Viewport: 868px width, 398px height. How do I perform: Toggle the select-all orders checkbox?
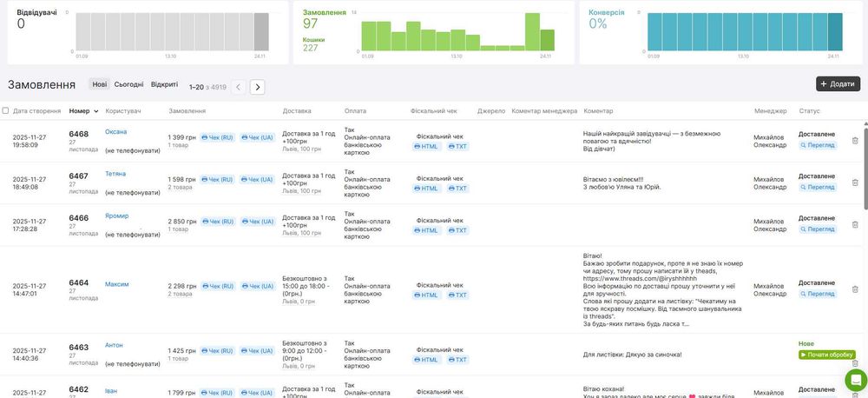[6, 111]
